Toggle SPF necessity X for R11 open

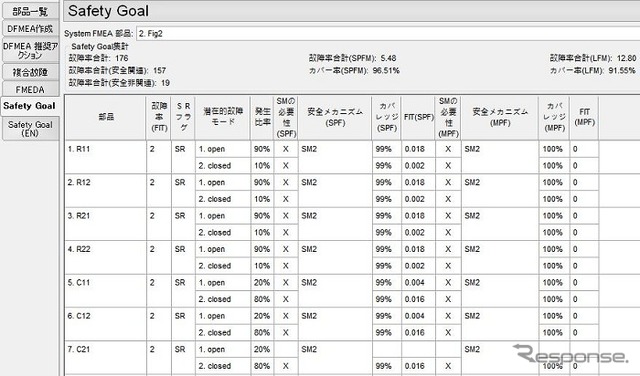[x=286, y=149]
